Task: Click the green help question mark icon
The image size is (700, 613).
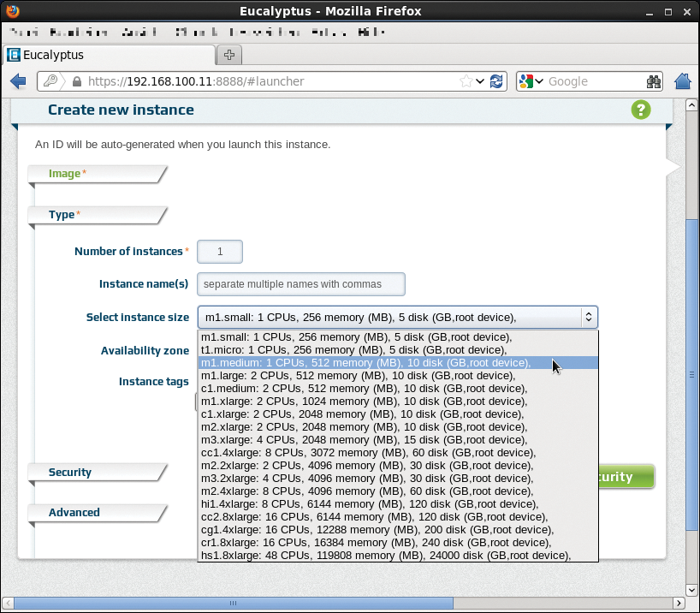Action: point(641,110)
